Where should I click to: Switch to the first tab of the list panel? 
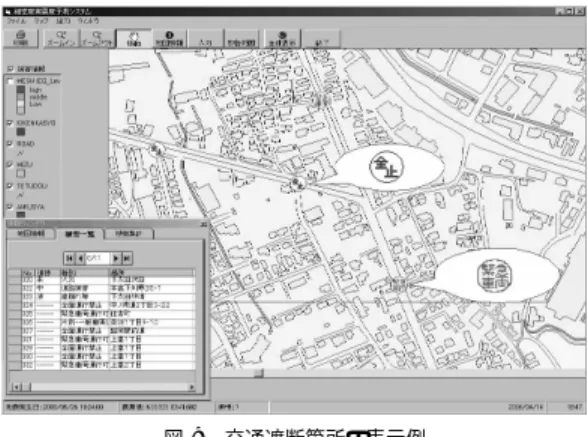31,234
